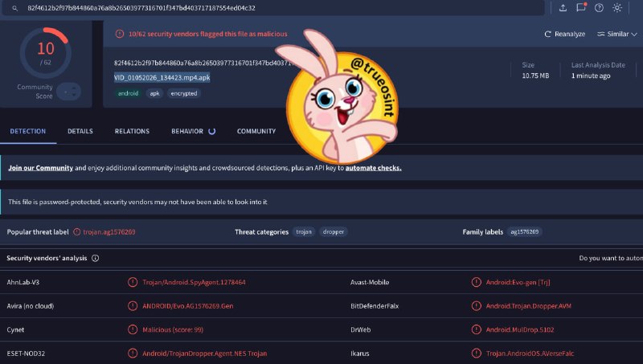Viewport: 643px width, 364px height.
Task: Open the notifications comment icon
Action: click(x=581, y=7)
